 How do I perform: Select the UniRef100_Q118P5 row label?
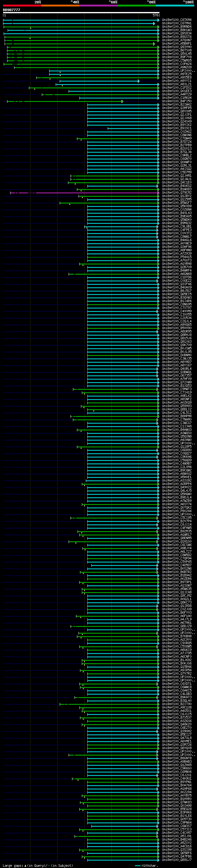(177, 446)
